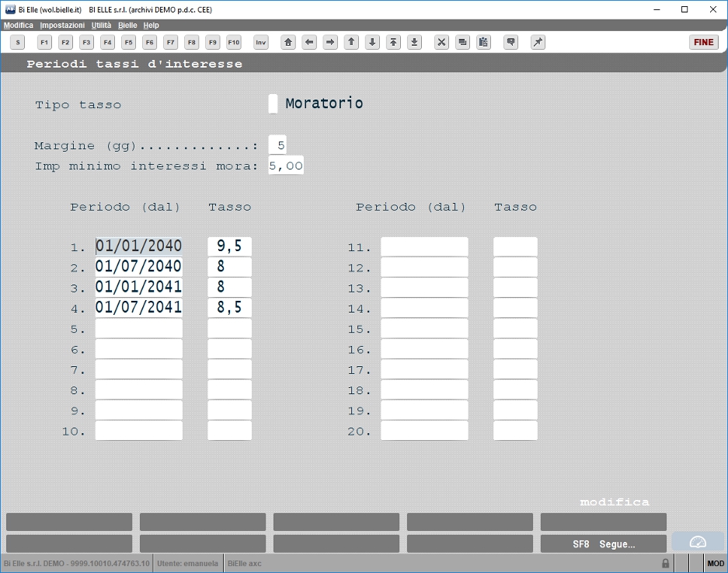Click the scissors cut icon

pyautogui.click(x=441, y=42)
